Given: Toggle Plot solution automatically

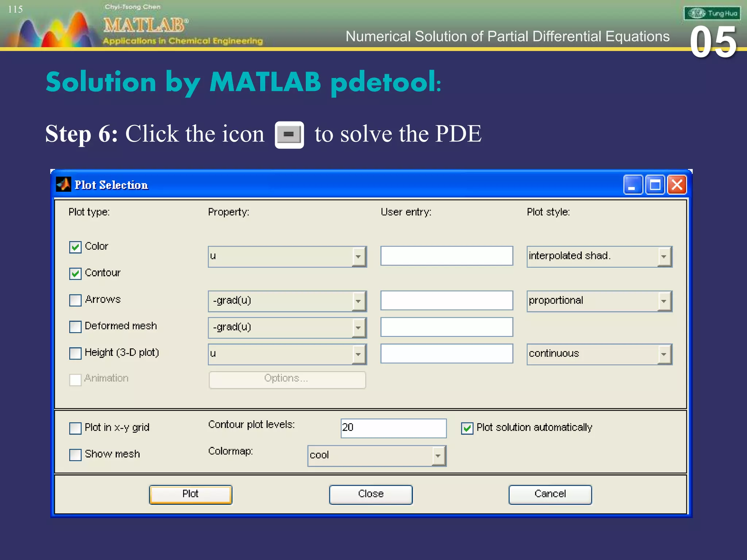Looking at the screenshot, I should (x=467, y=428).
